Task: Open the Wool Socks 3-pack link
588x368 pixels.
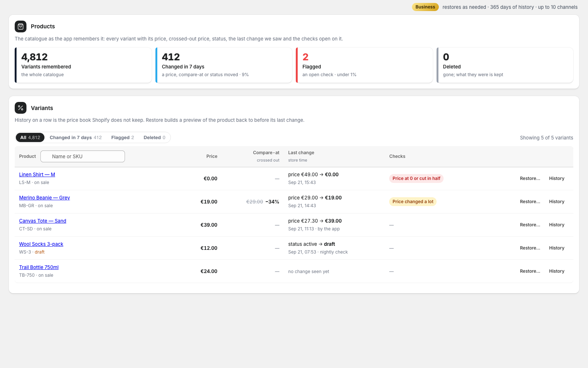Action: (41, 244)
